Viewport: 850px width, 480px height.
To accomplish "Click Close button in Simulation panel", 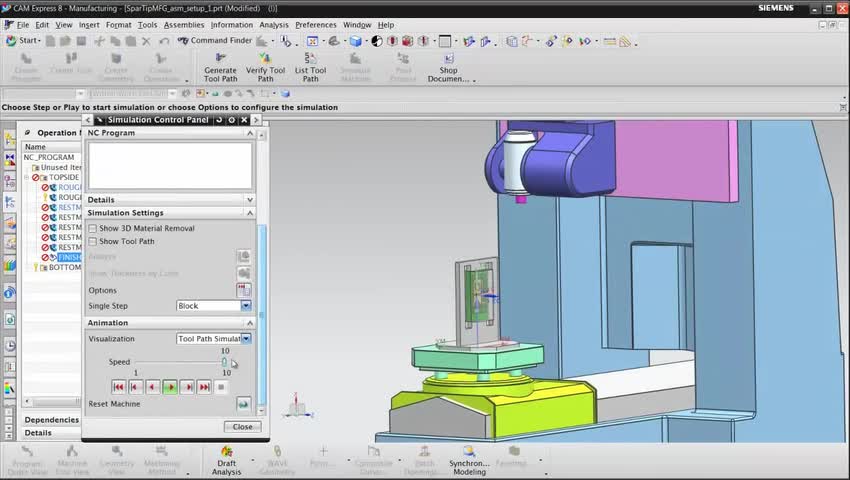I will [x=242, y=427].
